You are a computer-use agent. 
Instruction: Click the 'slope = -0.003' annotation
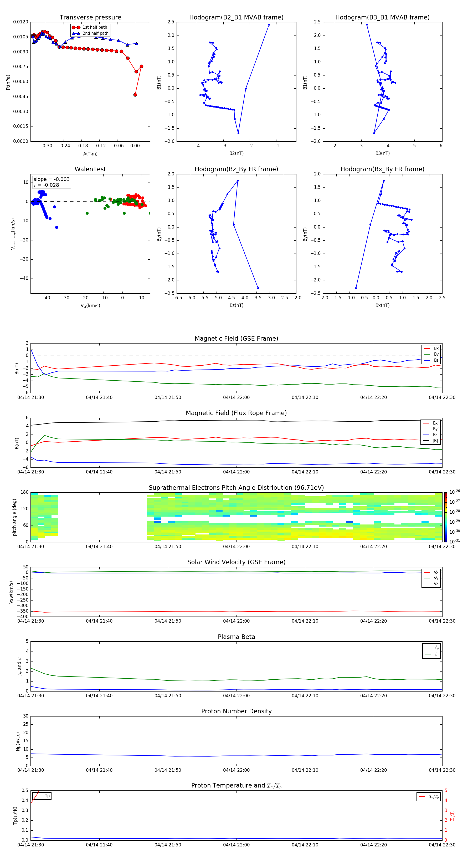point(52,179)
